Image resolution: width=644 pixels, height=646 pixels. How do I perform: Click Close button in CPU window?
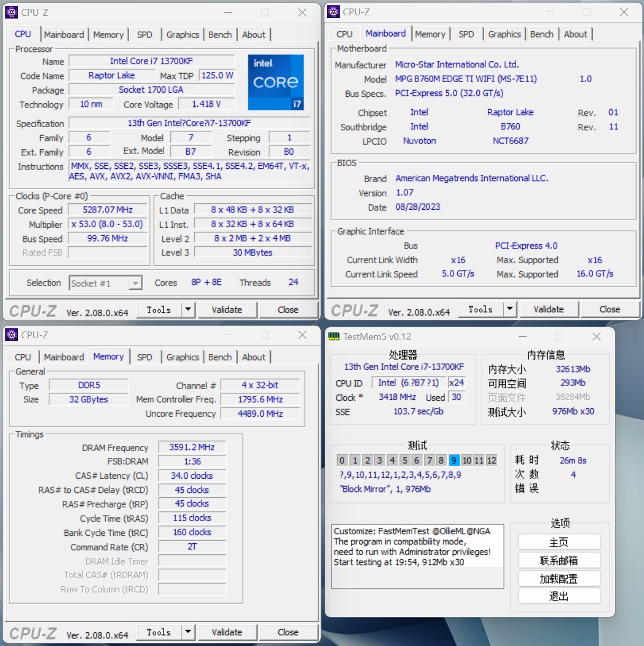(288, 310)
